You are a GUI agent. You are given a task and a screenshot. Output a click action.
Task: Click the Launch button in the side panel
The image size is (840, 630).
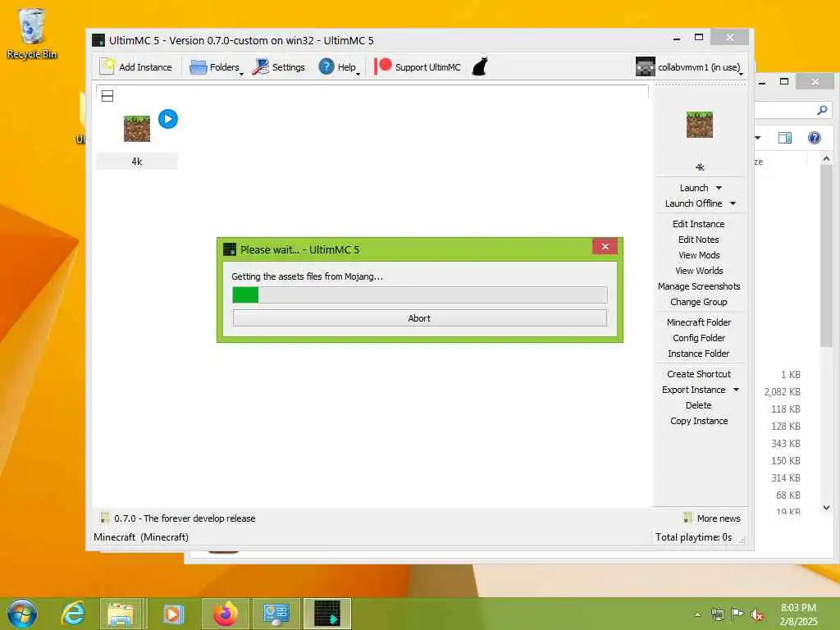click(x=694, y=188)
